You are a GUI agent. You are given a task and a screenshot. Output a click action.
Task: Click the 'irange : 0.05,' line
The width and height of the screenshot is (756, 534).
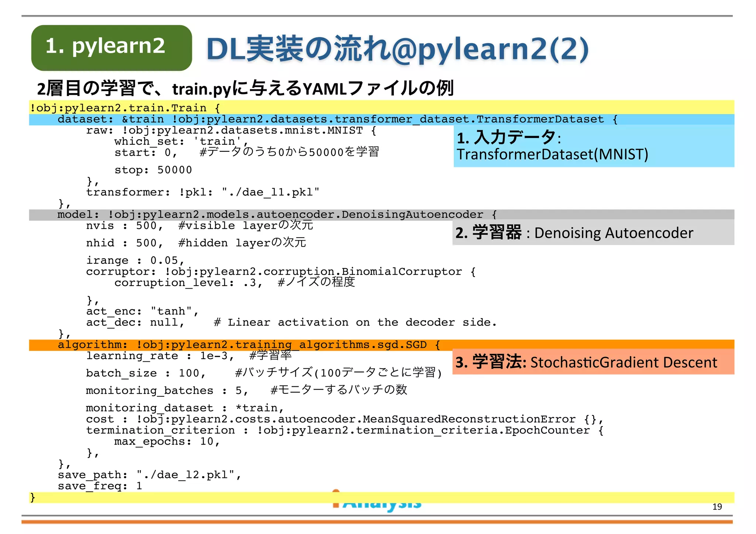coord(135,261)
